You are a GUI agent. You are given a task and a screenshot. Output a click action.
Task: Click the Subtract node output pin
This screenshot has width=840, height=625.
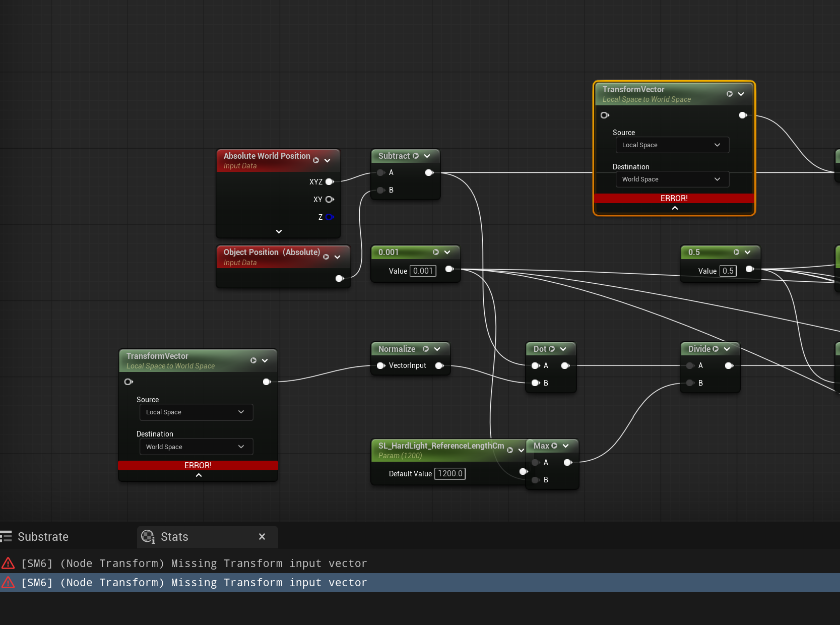pyautogui.click(x=429, y=172)
